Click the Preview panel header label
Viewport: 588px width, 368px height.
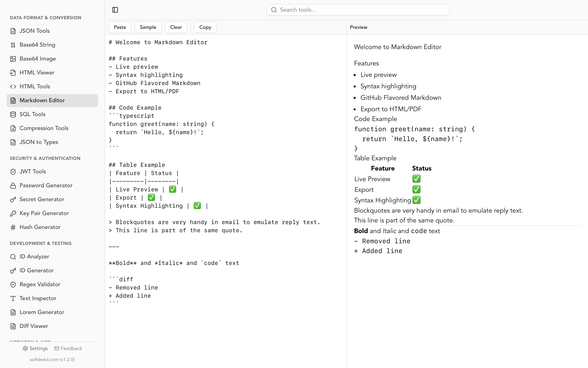[359, 27]
